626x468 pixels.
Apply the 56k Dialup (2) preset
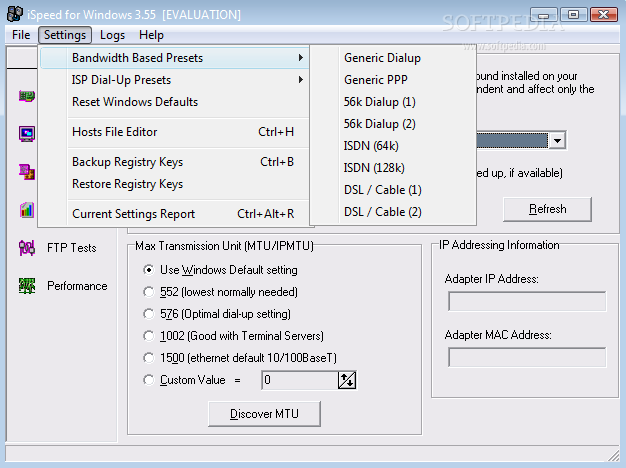pos(393,124)
